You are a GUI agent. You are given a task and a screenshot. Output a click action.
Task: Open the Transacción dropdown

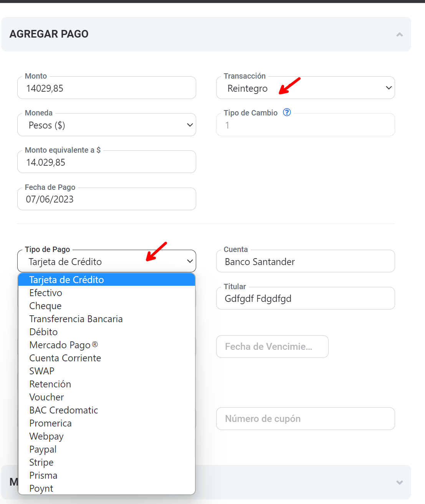[x=305, y=88]
